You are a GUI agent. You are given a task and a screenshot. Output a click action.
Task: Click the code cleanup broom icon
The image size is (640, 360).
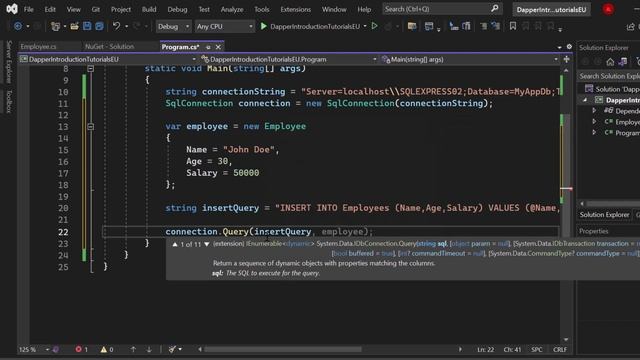click(x=172, y=349)
